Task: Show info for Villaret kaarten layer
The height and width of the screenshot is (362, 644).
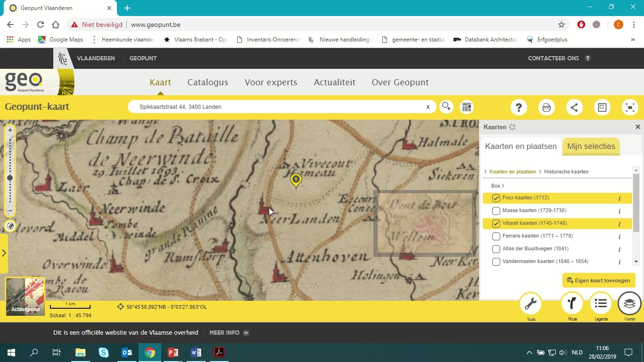Action: (x=619, y=224)
